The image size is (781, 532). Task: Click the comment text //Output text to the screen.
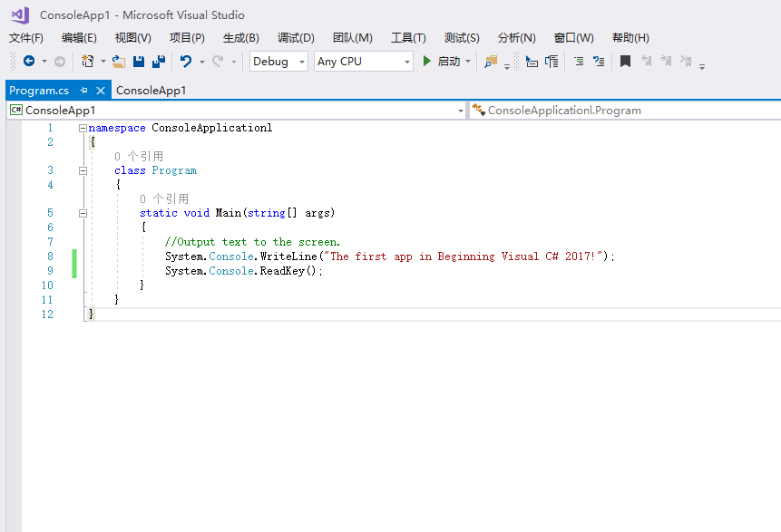[x=252, y=242]
